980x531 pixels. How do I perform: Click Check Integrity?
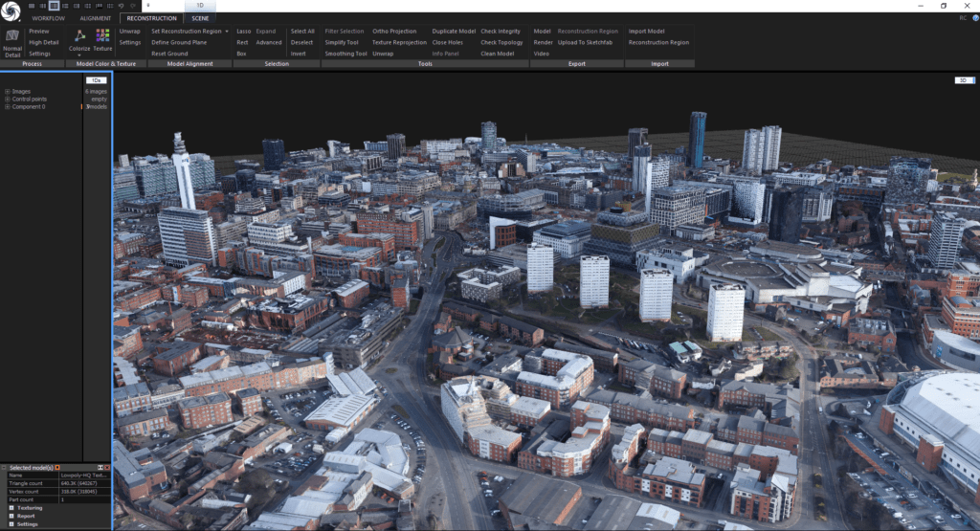coord(500,32)
